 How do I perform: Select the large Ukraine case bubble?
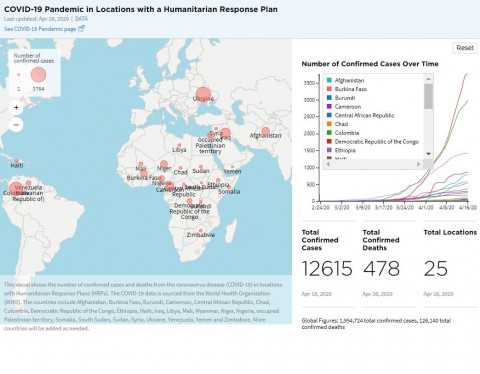coord(203,95)
